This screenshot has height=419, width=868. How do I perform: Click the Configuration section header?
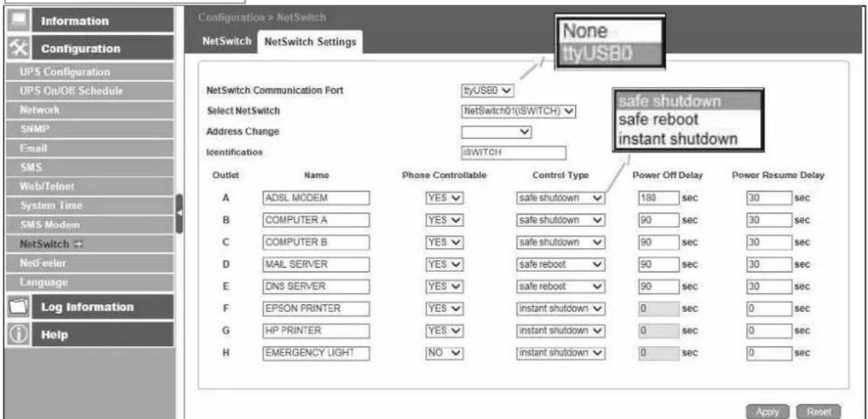(88, 49)
